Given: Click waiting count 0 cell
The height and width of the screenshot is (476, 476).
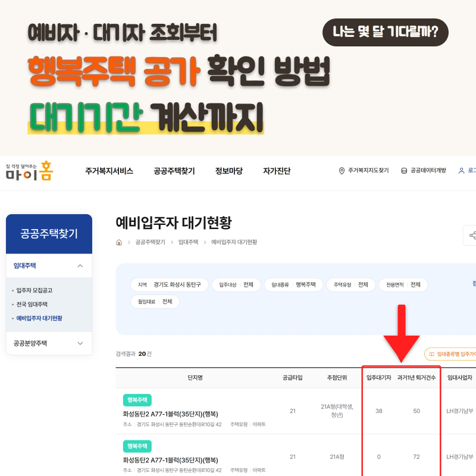Looking at the screenshot, I should [379, 457].
